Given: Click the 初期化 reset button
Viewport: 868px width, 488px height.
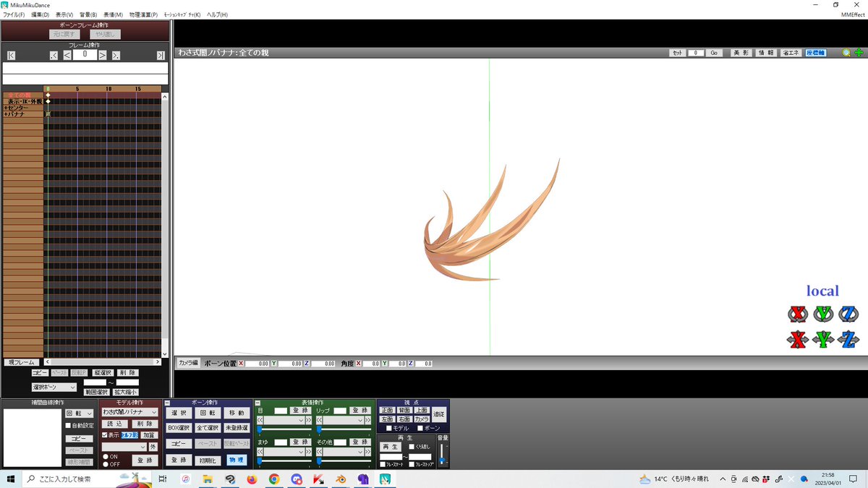Looking at the screenshot, I should coord(207,460).
